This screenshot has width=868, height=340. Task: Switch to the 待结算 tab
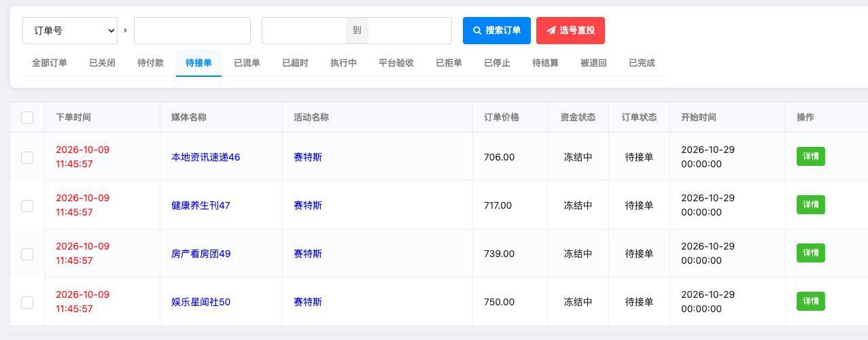click(x=545, y=63)
